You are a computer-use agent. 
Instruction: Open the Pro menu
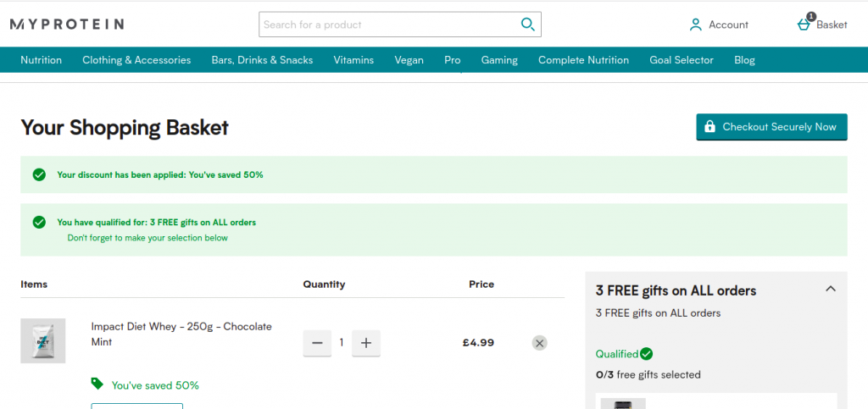click(x=453, y=60)
